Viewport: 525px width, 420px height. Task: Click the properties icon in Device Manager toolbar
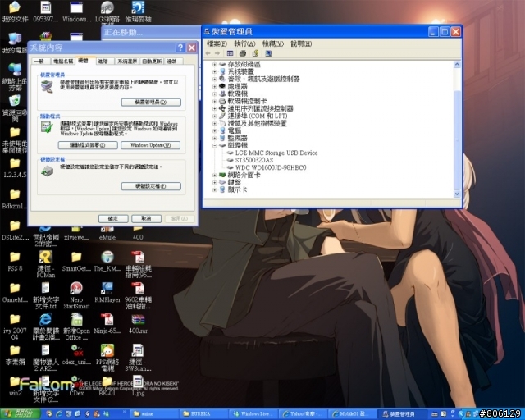(x=255, y=53)
